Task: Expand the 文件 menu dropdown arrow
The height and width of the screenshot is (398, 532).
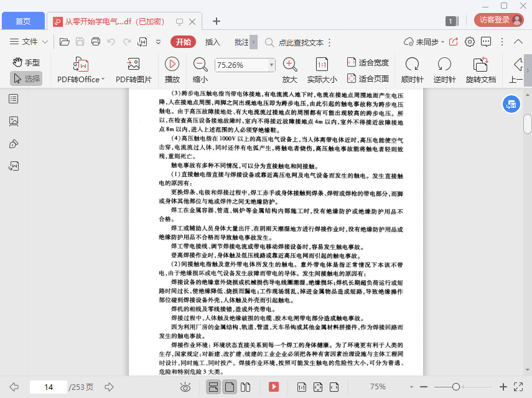Action: [x=45, y=42]
